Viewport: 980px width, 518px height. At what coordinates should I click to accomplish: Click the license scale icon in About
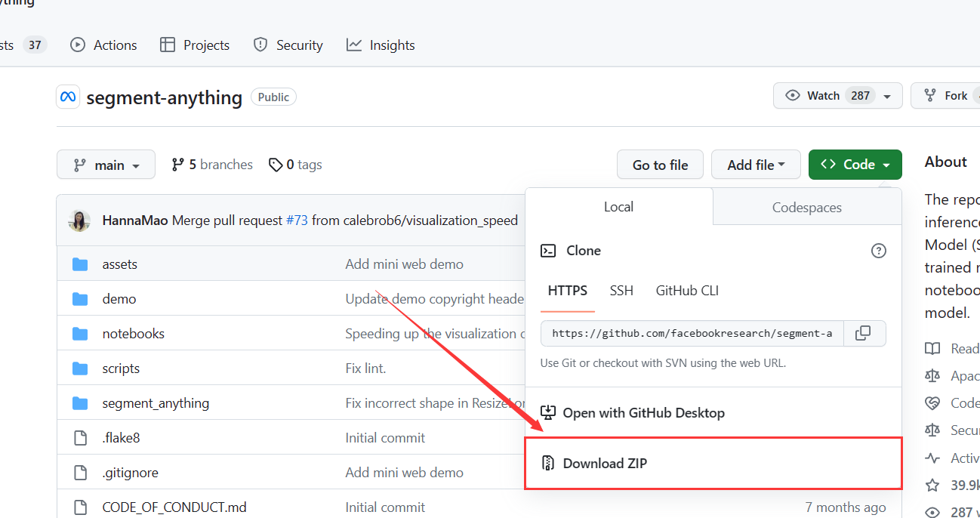933,376
